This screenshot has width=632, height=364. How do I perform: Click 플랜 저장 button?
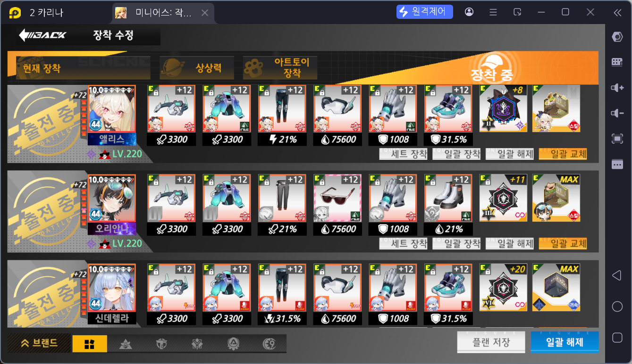click(x=491, y=342)
